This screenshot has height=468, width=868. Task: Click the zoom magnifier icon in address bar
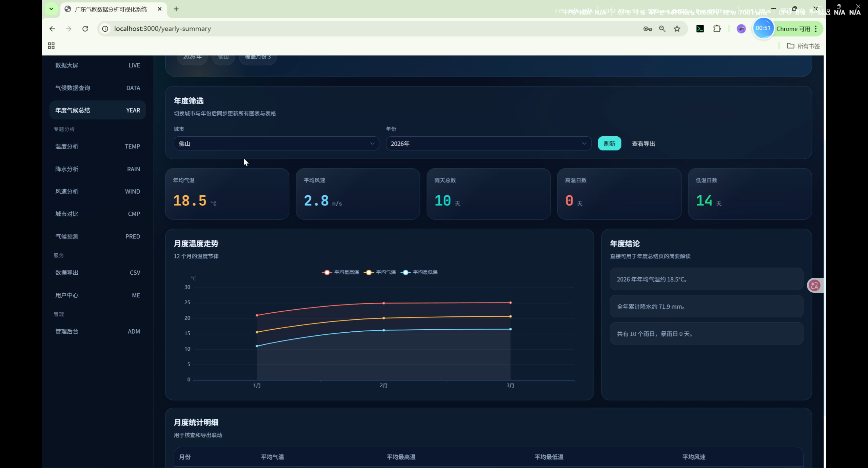(x=662, y=29)
